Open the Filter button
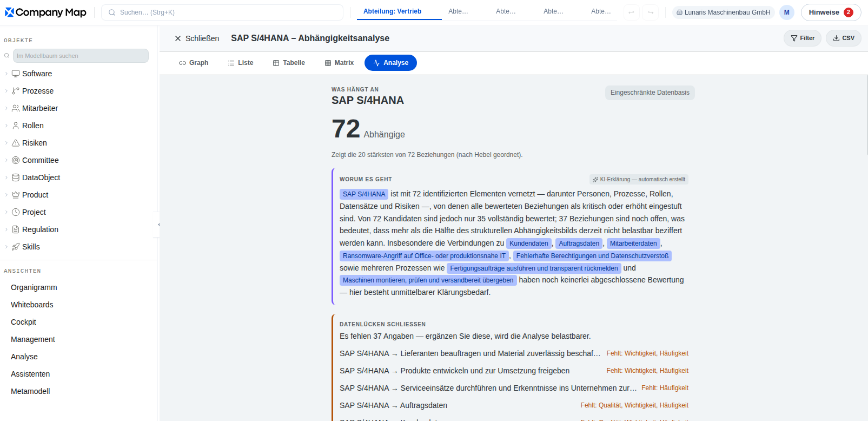This screenshot has width=868, height=421. 803,38
